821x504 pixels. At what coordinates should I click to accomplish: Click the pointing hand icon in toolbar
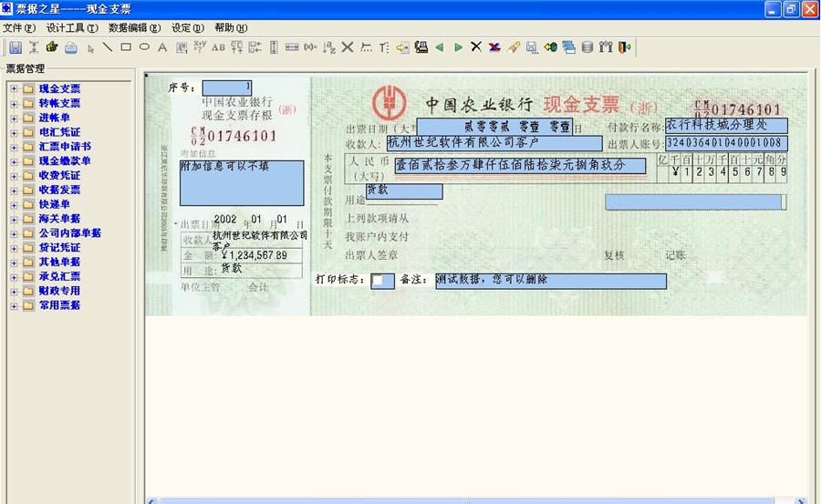(51, 47)
